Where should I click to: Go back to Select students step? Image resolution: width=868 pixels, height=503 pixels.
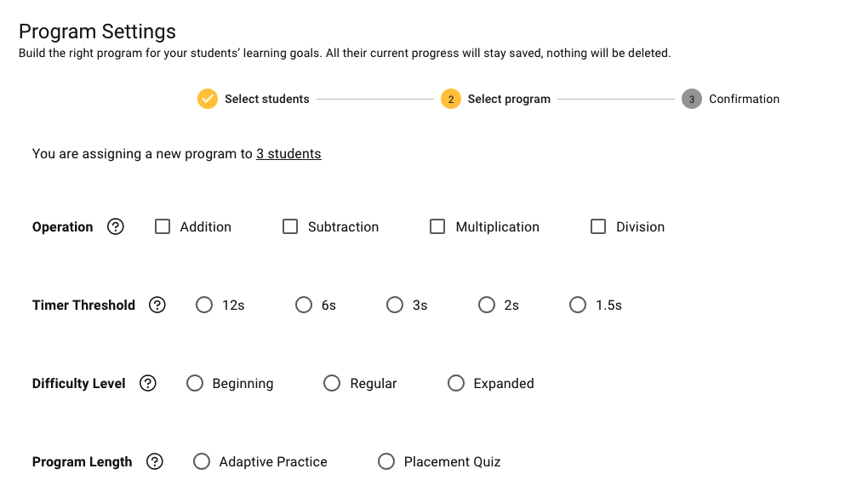tap(266, 100)
